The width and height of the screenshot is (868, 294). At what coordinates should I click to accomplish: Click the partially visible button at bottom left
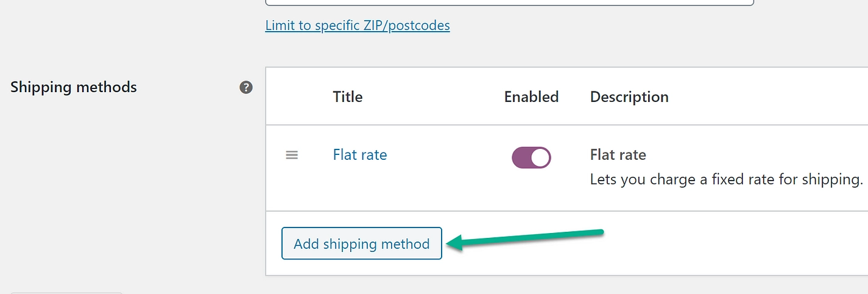pos(67,292)
